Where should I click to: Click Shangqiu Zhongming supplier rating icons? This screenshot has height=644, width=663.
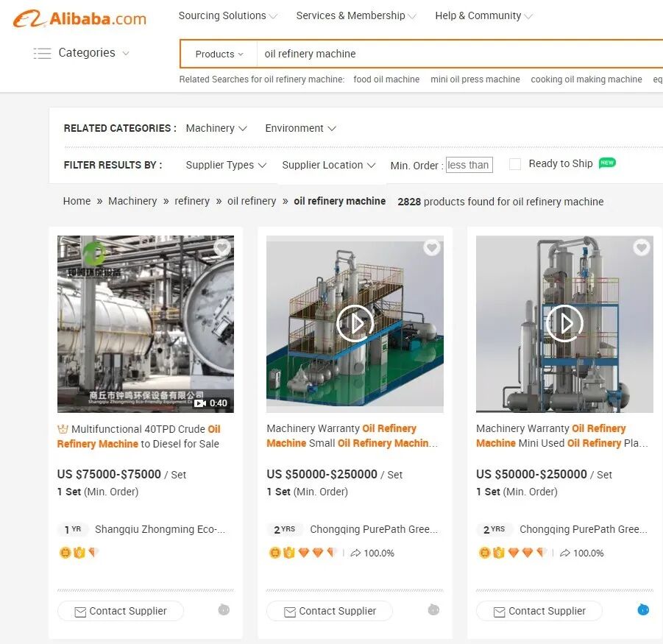(79, 553)
